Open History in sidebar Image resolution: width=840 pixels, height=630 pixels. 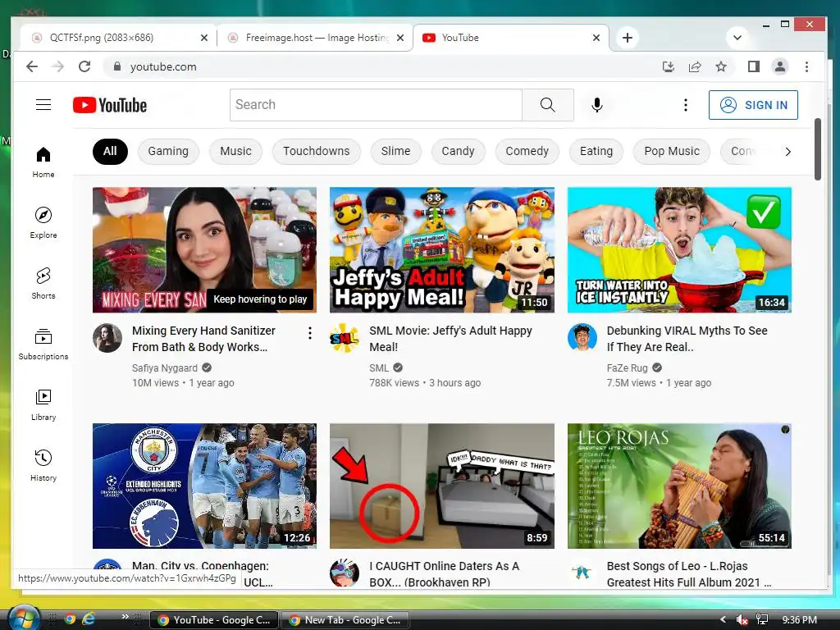coord(43,465)
